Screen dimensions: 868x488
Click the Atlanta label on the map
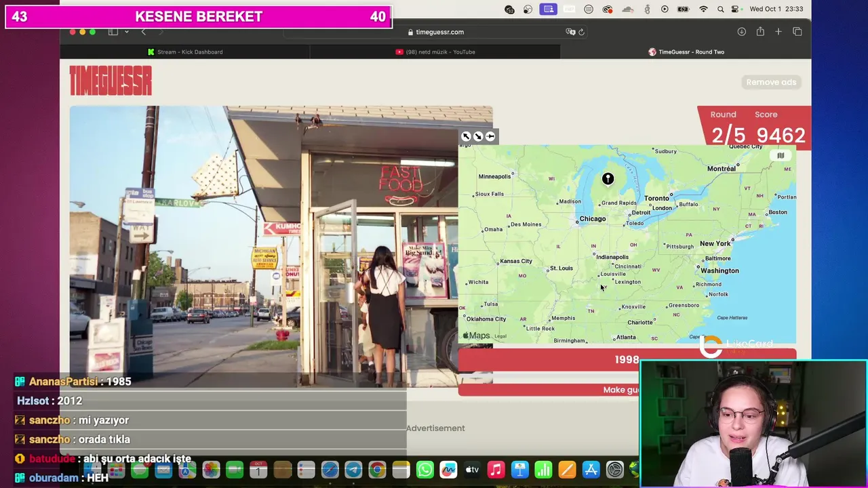(626, 338)
